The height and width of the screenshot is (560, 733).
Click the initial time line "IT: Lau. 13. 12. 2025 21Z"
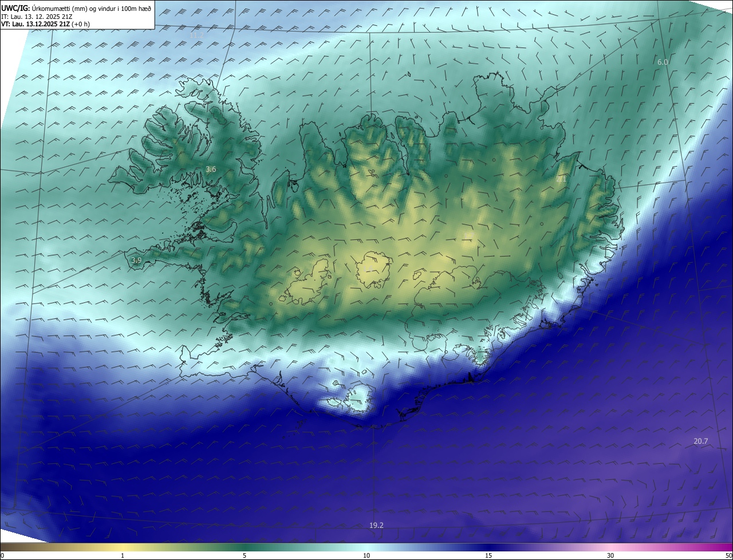coord(37,16)
